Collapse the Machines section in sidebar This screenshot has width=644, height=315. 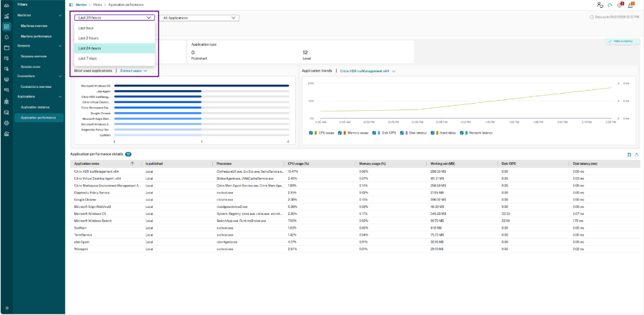point(60,15)
